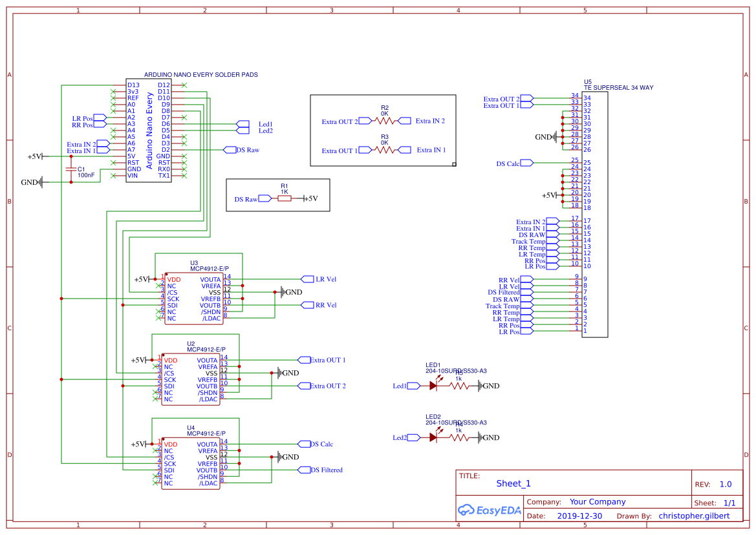This screenshot has height=535, width=756.
Task: Click the Date field showing 2019-12-30
Action: 579,516
